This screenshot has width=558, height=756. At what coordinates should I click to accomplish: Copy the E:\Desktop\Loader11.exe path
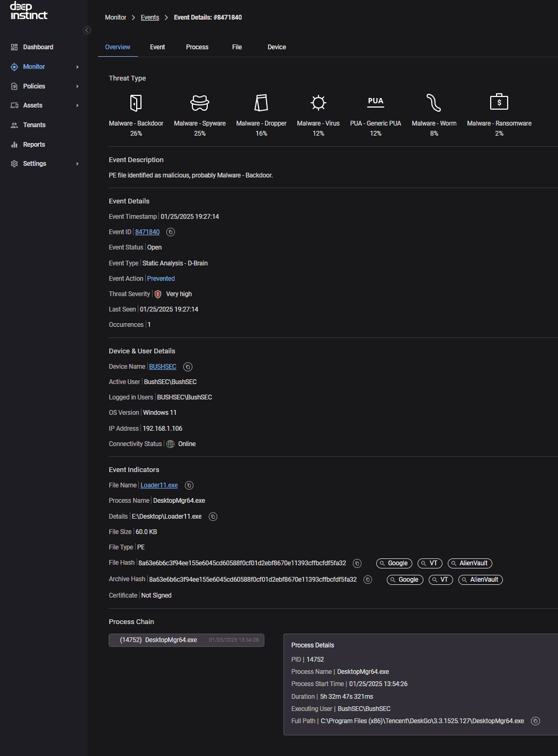coord(213,517)
